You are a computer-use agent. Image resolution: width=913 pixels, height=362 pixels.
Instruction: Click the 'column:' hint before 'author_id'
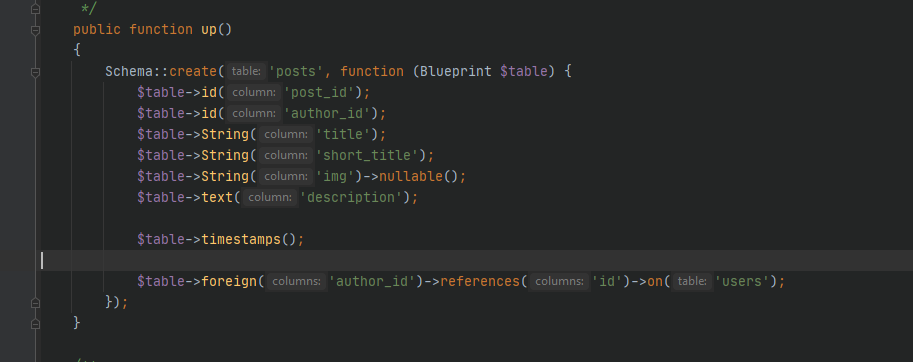point(254,113)
